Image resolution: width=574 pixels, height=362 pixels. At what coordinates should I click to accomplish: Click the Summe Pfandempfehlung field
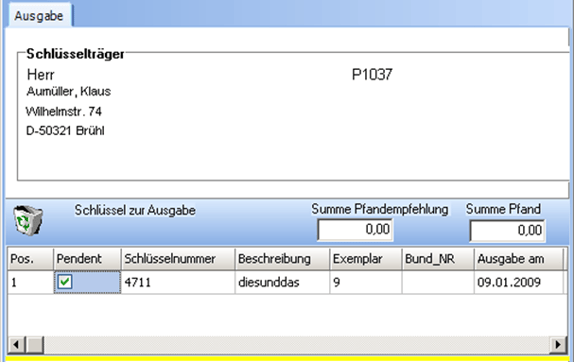coord(355,230)
